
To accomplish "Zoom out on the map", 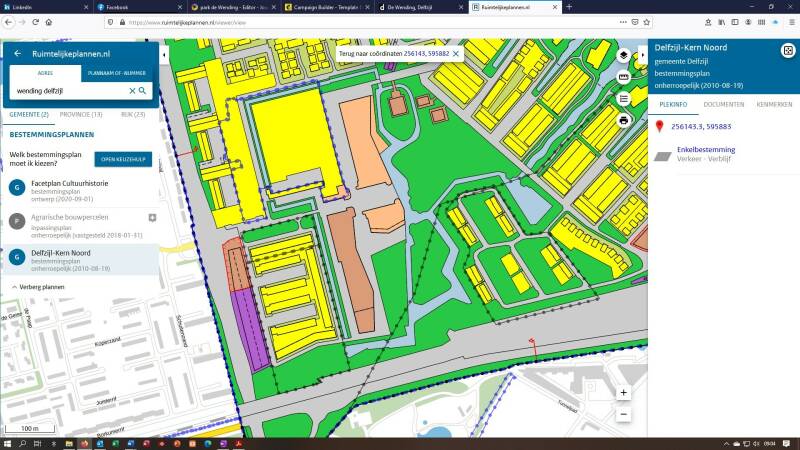I will tap(624, 413).
